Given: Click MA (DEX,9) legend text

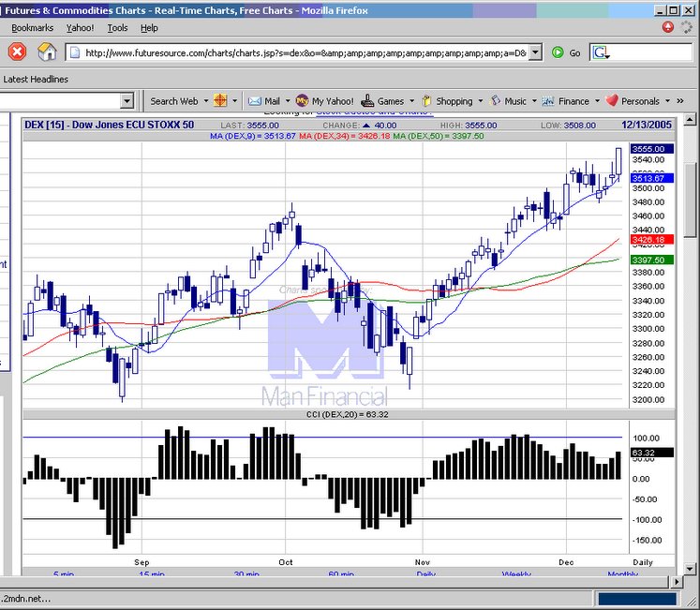Looking at the screenshot, I should 253,136.
